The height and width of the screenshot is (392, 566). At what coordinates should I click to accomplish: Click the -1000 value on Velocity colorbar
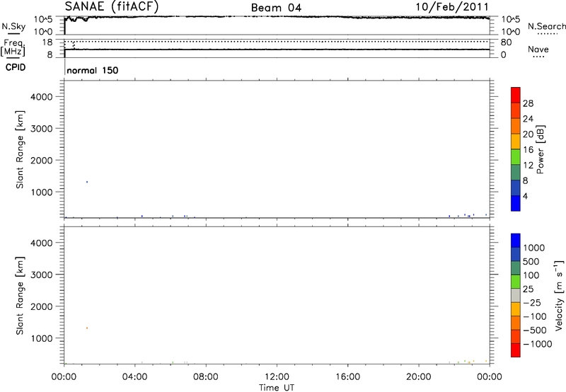(537, 344)
